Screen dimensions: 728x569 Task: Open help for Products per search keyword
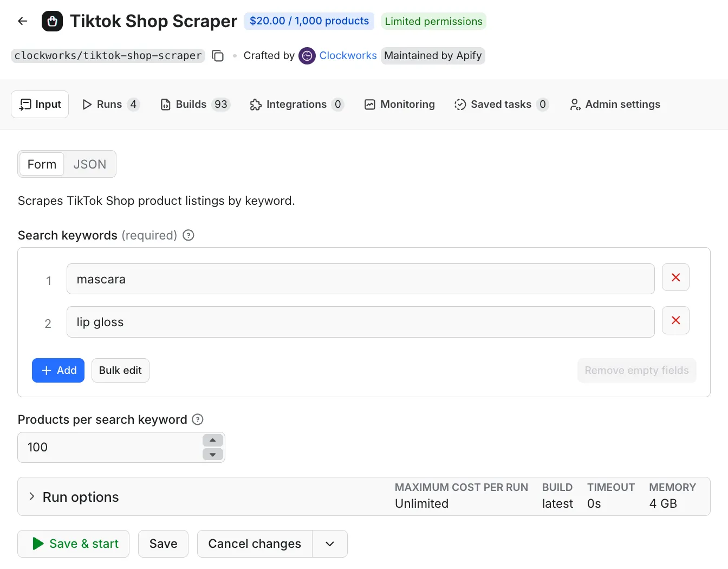(198, 419)
